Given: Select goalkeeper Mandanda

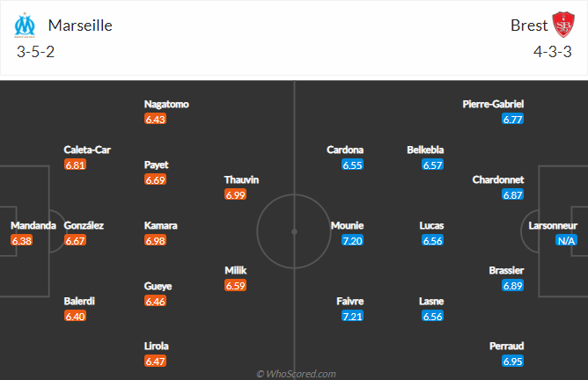Looking at the screenshot, I should (33, 225).
